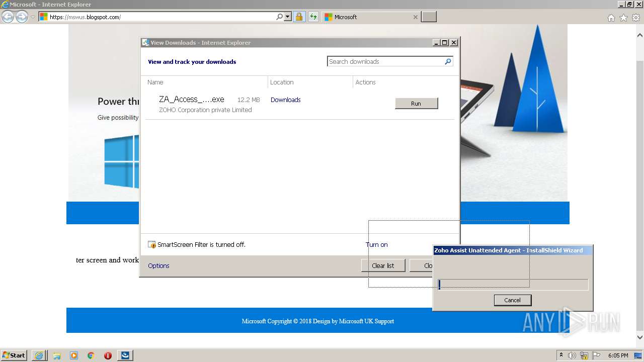The height and width of the screenshot is (362, 644).
Task: Minimize the View Downloads window
Action: pos(436,43)
